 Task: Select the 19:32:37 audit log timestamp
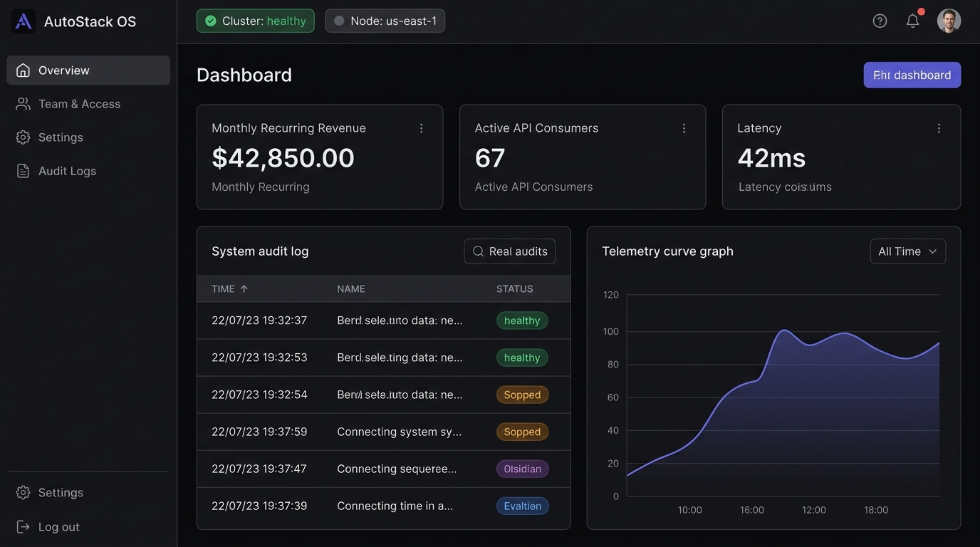259,320
